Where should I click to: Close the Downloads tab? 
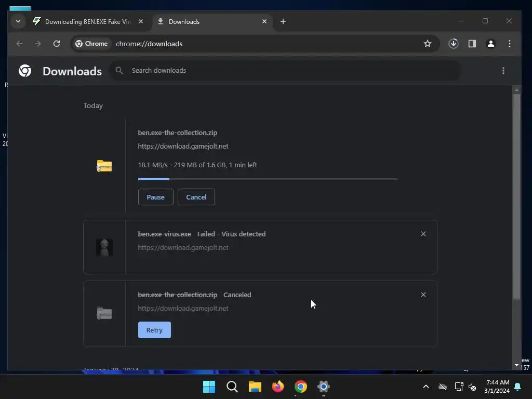pyautogui.click(x=264, y=21)
